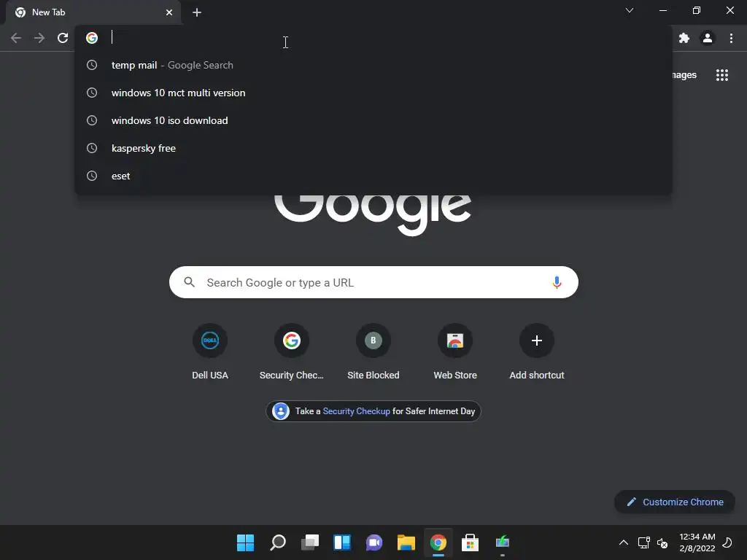Viewport: 747px width, 560px height.
Task: Open the Extensions puzzle icon
Action: pos(684,38)
